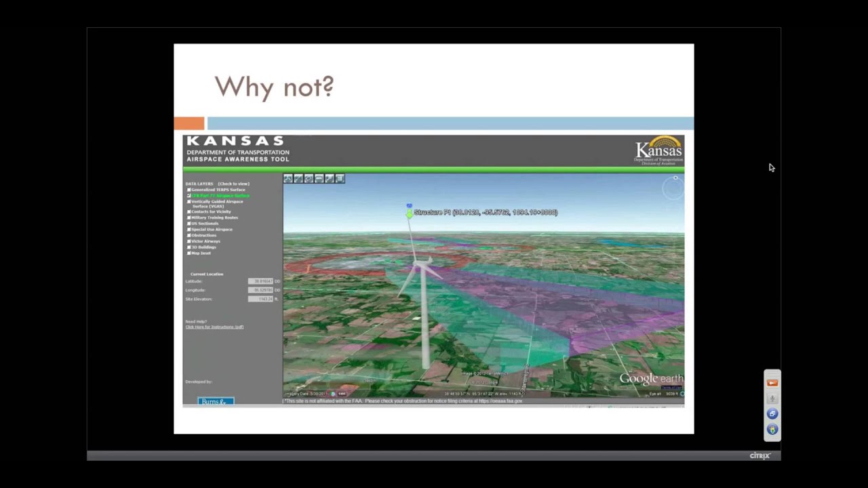Click the Citrix label in bottom bar
This screenshot has height=488, width=868.
pyautogui.click(x=759, y=456)
